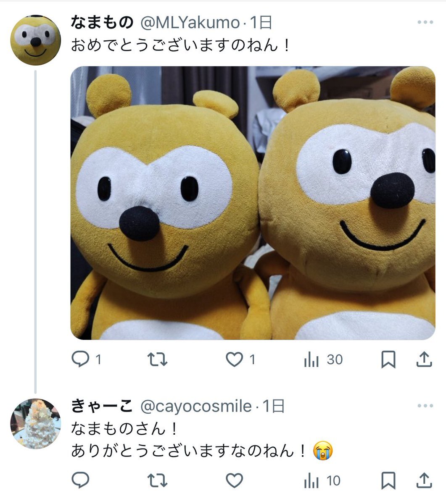
Task: Open more options for きゃーこ's reply
Action: [425, 406]
